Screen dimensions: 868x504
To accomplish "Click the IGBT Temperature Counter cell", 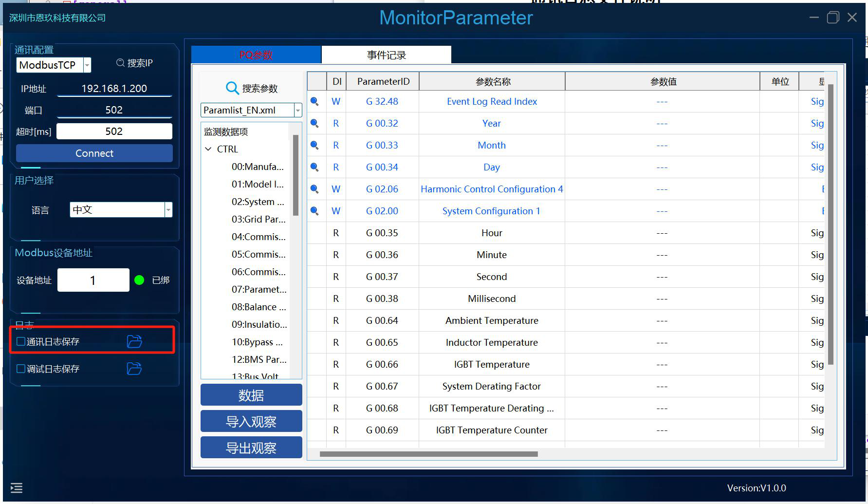I will [x=492, y=430].
